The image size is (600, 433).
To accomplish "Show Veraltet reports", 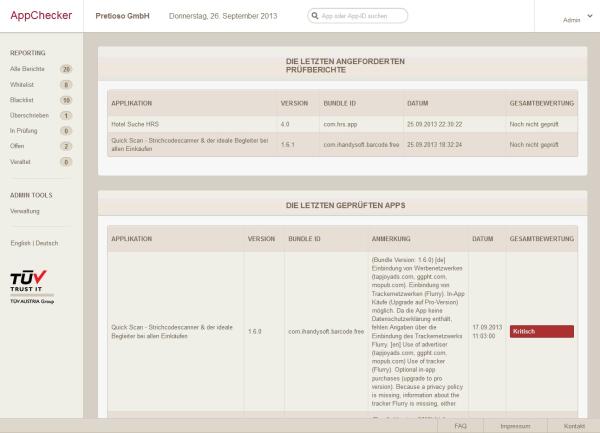I will click(20, 160).
